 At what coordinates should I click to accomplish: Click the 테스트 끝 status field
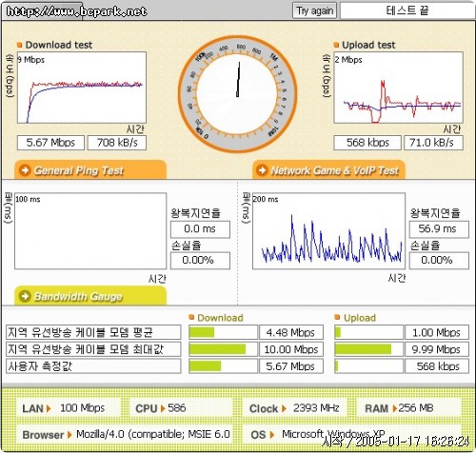point(407,10)
